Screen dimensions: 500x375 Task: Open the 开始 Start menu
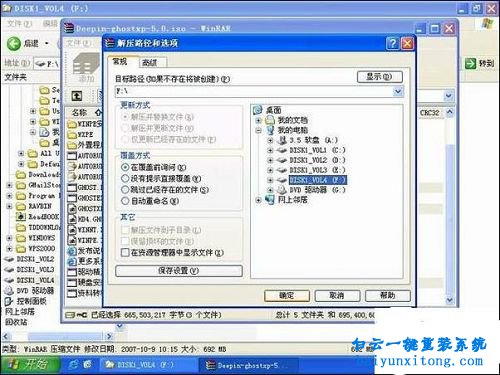pos(30,365)
